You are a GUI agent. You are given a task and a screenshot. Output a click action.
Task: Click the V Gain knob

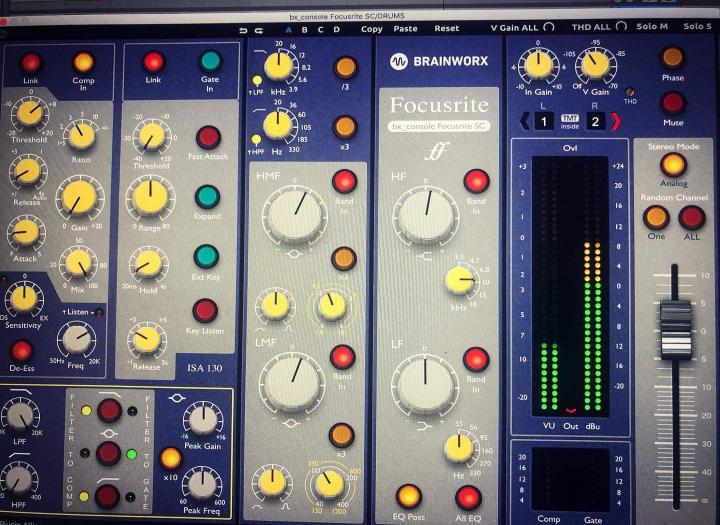pos(595,65)
